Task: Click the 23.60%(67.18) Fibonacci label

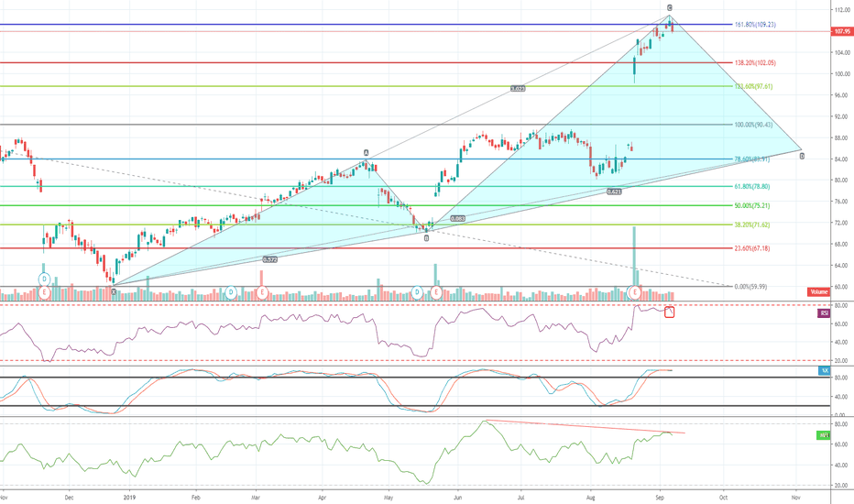Action: click(752, 248)
